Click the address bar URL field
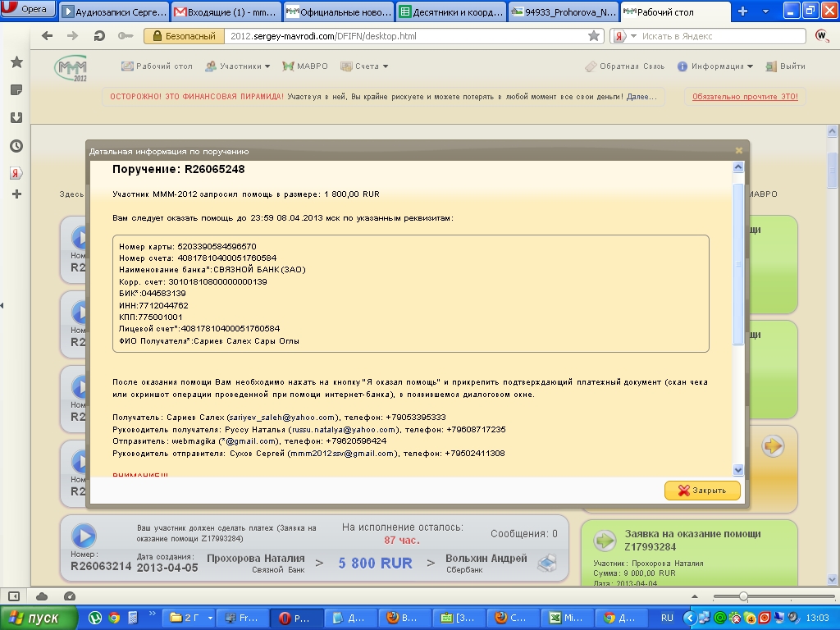The width and height of the screenshot is (840, 630). (404, 36)
